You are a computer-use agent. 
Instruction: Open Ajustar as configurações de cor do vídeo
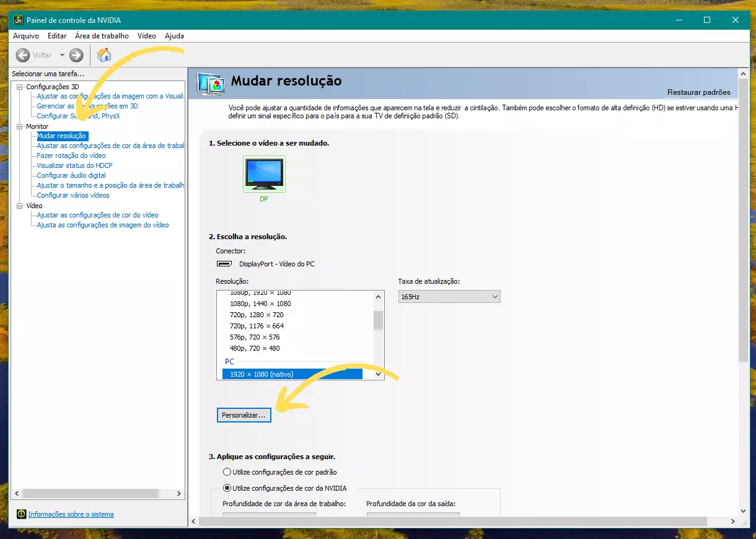pyautogui.click(x=97, y=215)
